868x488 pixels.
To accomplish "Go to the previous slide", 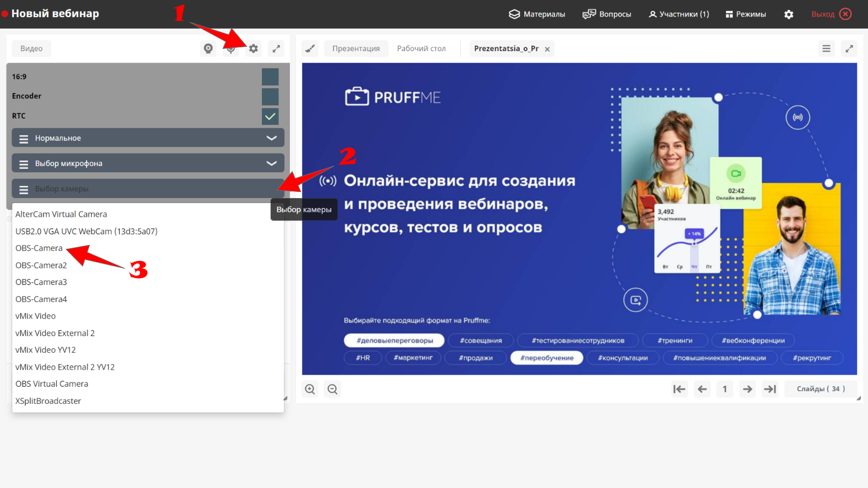I will pos(702,389).
